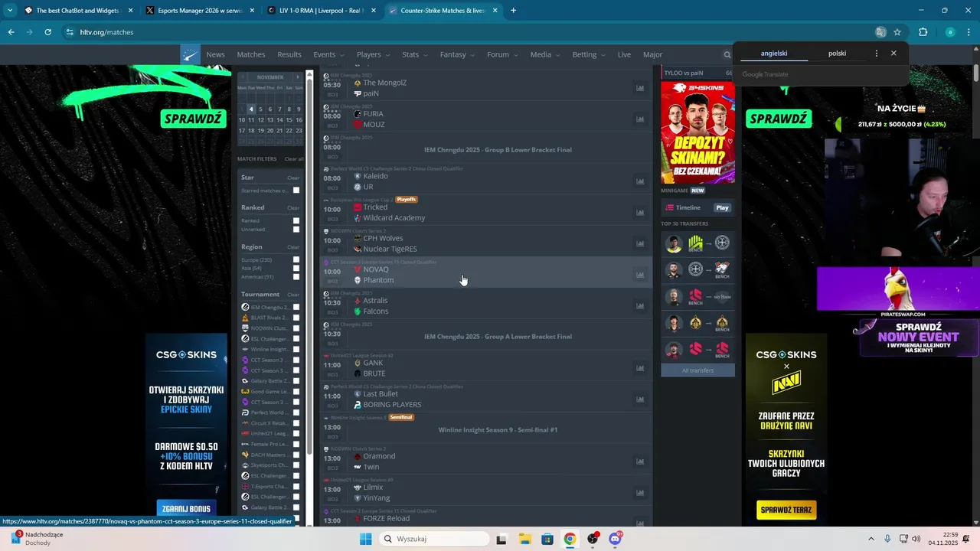Click ZGARNIJ BONUS ad button
This screenshot has height=551, width=980.
(188, 509)
